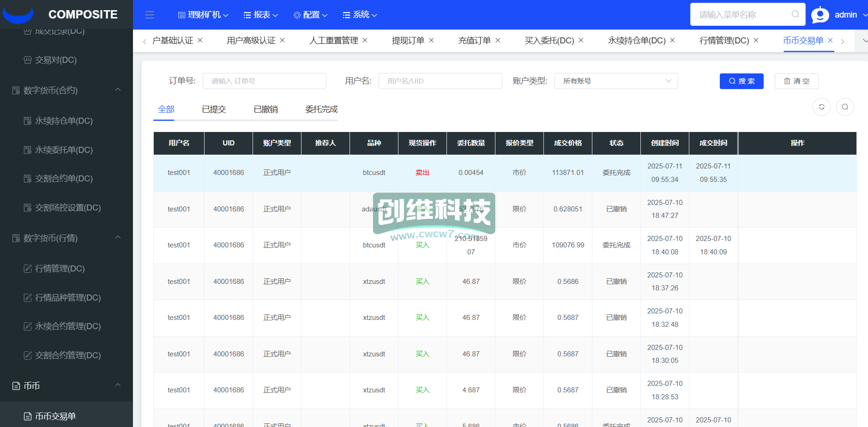Click the admin user avatar icon
Image resolution: width=868 pixels, height=427 pixels.
point(820,15)
